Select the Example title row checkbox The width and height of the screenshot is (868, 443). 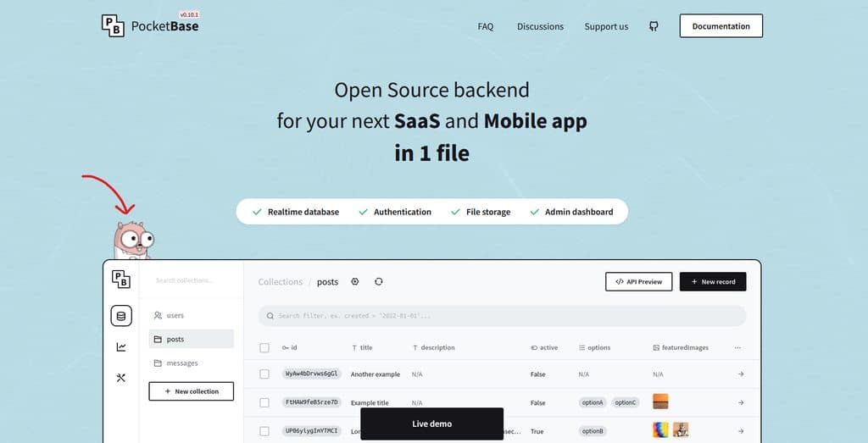tap(264, 402)
